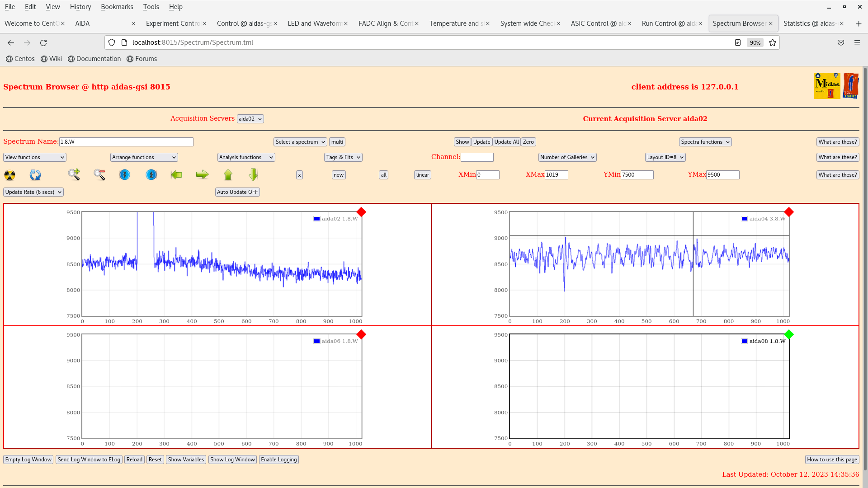Click the blue aida02 1.8.W legend swatch
Image resolution: width=868 pixels, height=488 pixels.
click(317, 219)
